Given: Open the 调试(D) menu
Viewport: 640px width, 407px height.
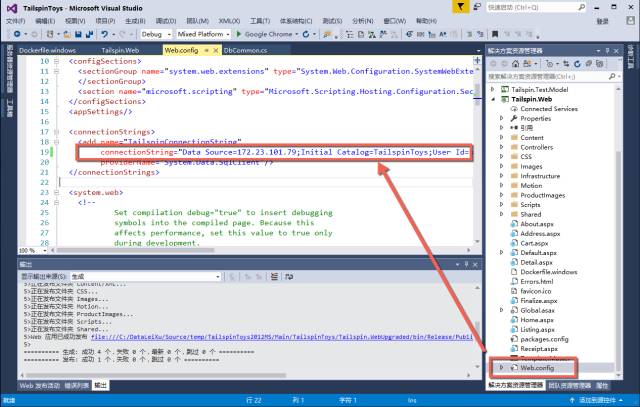Looking at the screenshot, I should 166,21.
